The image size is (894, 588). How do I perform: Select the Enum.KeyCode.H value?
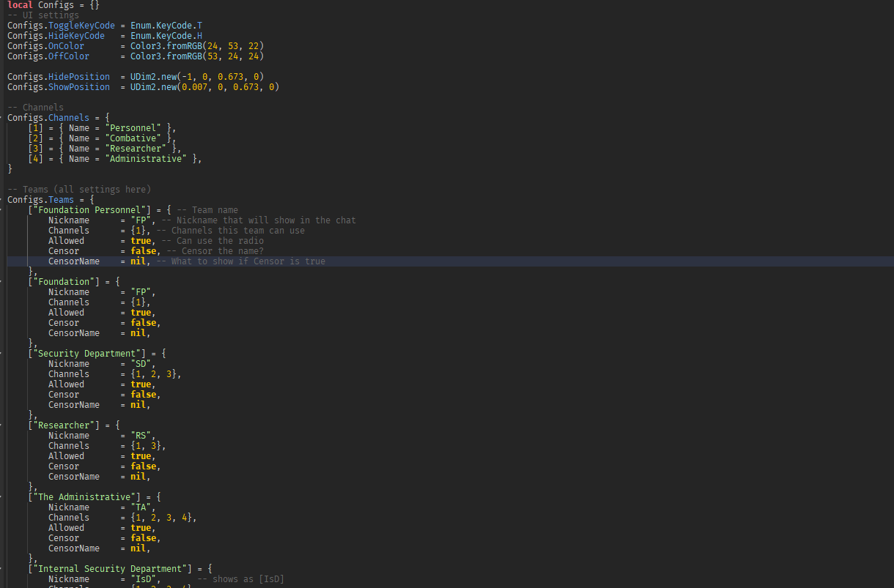[x=166, y=36]
